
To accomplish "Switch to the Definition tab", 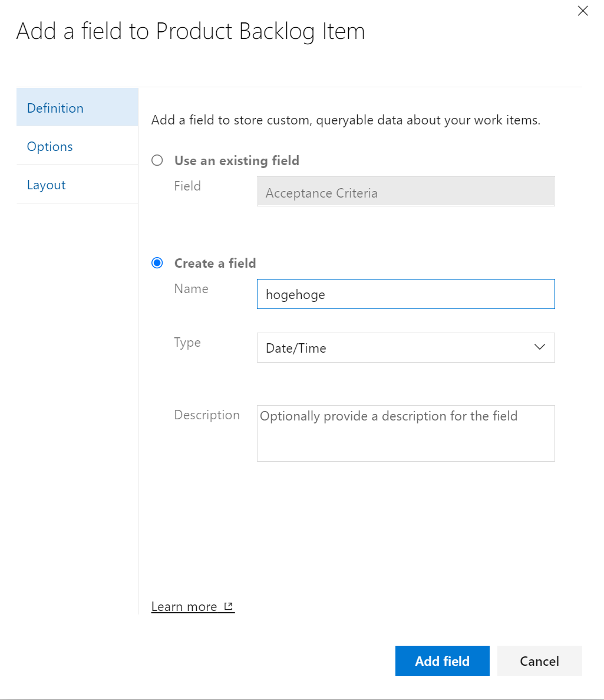I will pos(55,108).
